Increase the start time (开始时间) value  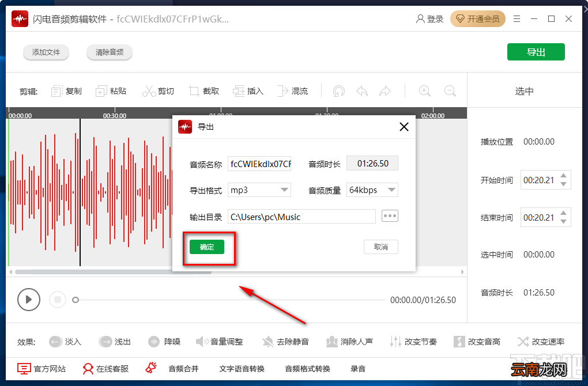click(563, 175)
